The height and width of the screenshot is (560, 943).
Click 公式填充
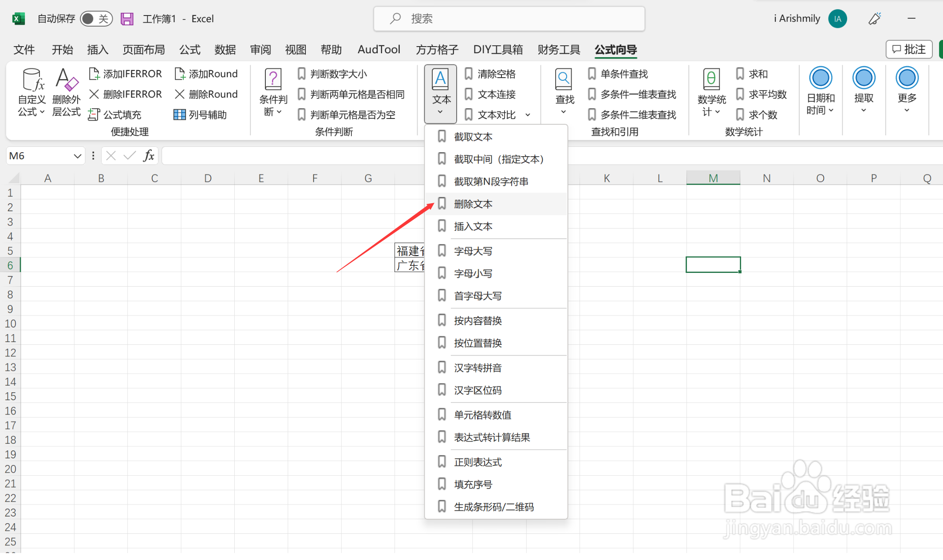tap(115, 114)
